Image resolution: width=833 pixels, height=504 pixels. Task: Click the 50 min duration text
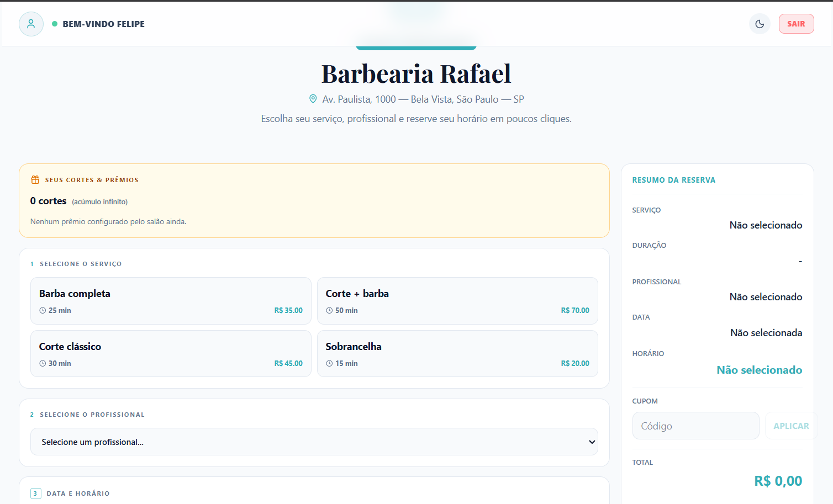[x=346, y=311]
